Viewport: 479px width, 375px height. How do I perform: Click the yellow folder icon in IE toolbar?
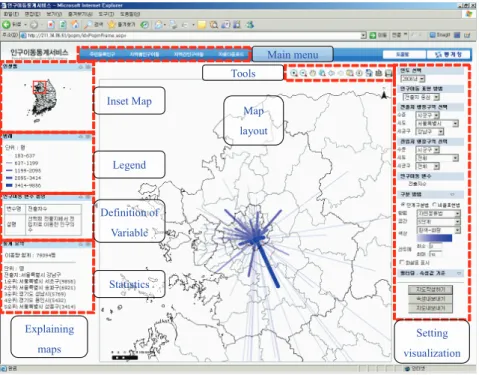coord(201,25)
